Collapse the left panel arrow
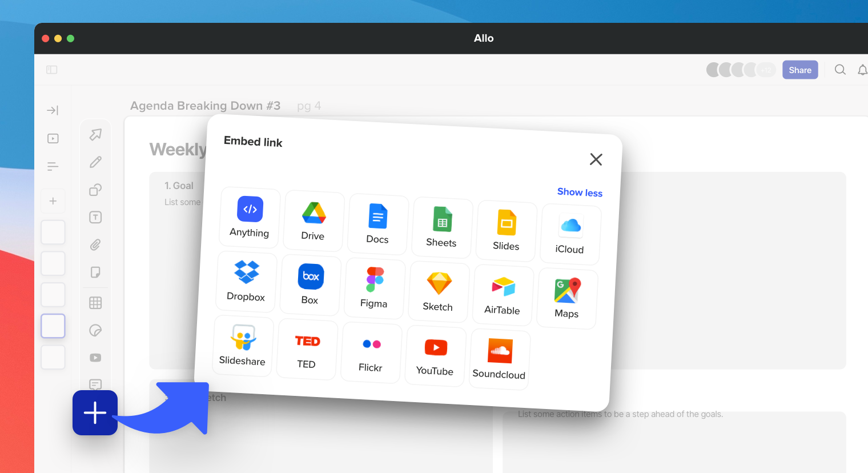The image size is (868, 473). pos(53,110)
